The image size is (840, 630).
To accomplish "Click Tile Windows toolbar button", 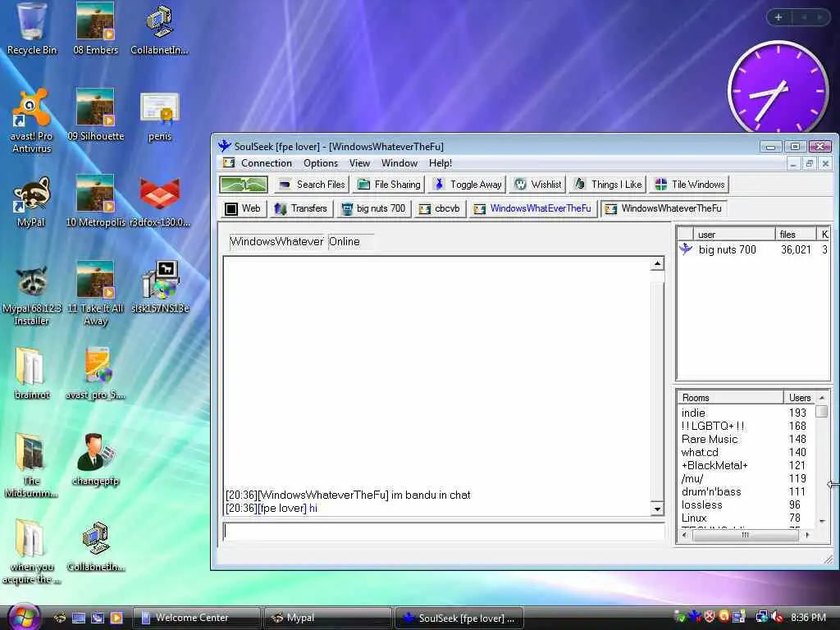I will pyautogui.click(x=689, y=185).
